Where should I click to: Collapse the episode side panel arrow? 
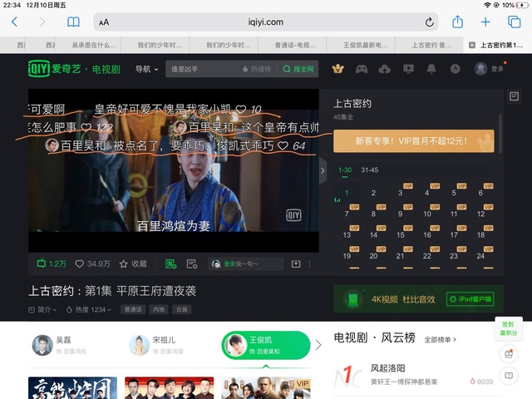[x=323, y=170]
